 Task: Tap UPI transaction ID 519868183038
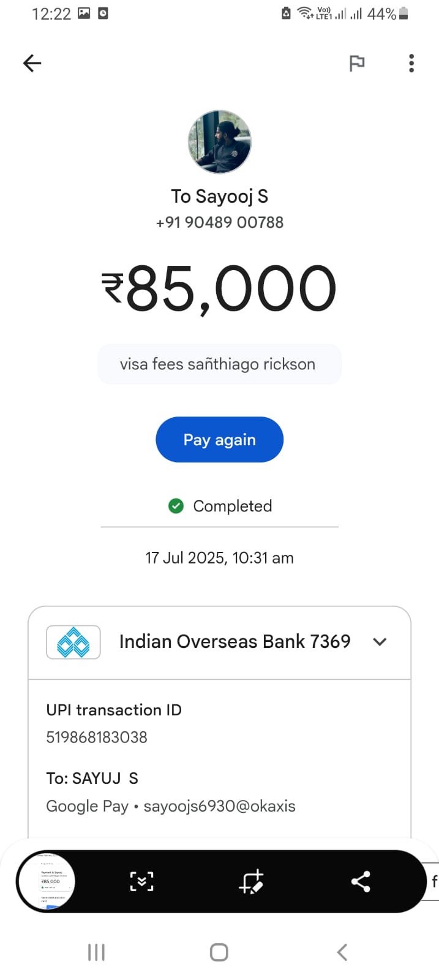[x=97, y=737]
